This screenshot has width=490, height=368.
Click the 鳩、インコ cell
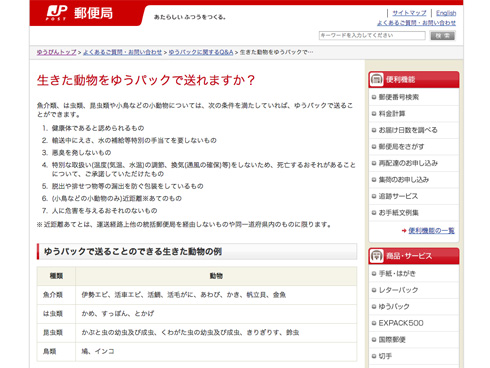pos(216,351)
